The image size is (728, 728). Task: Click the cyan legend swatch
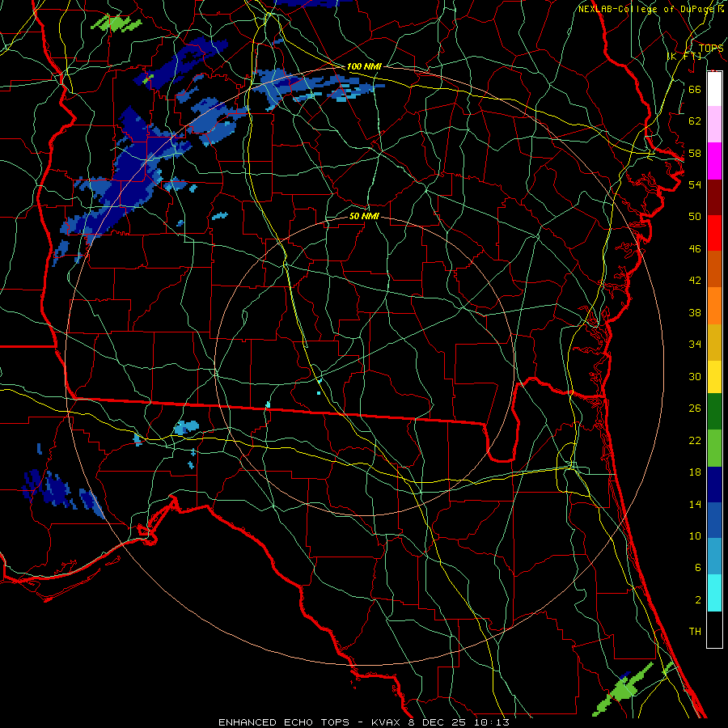[714, 593]
